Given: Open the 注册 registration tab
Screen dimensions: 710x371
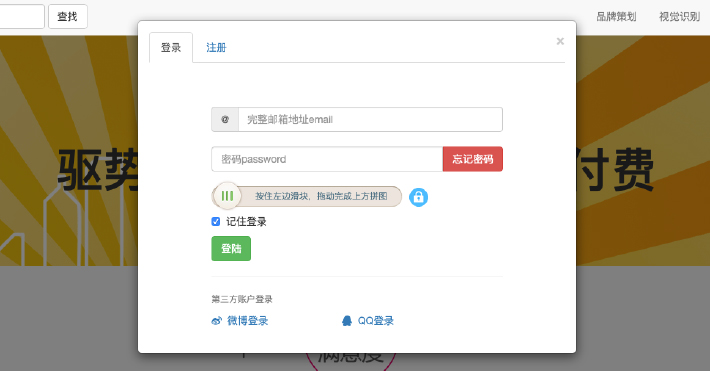Looking at the screenshot, I should click(x=216, y=48).
